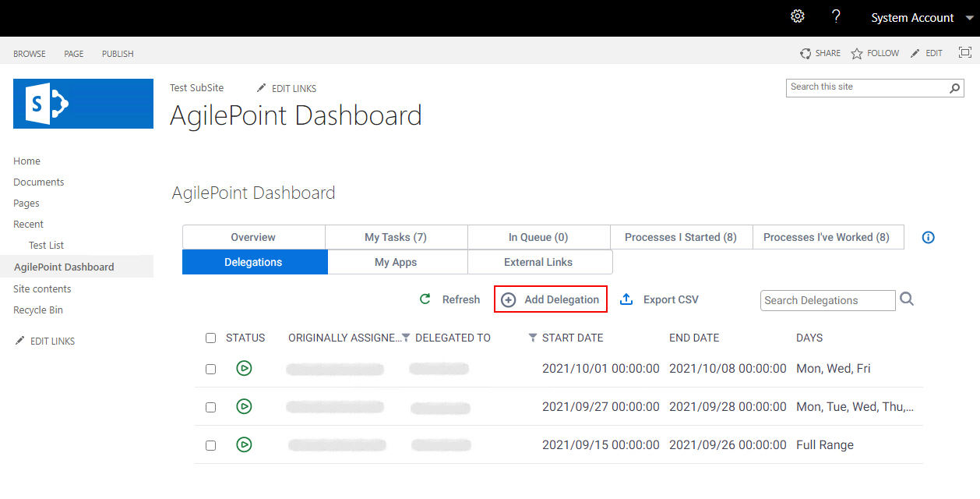This screenshot has width=980, height=499.
Task: Open the External Links tab
Action: coord(538,262)
